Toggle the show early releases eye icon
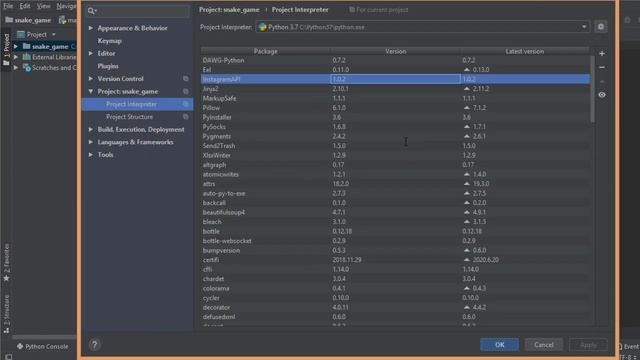Viewport: 640px width, 360px height. (602, 95)
